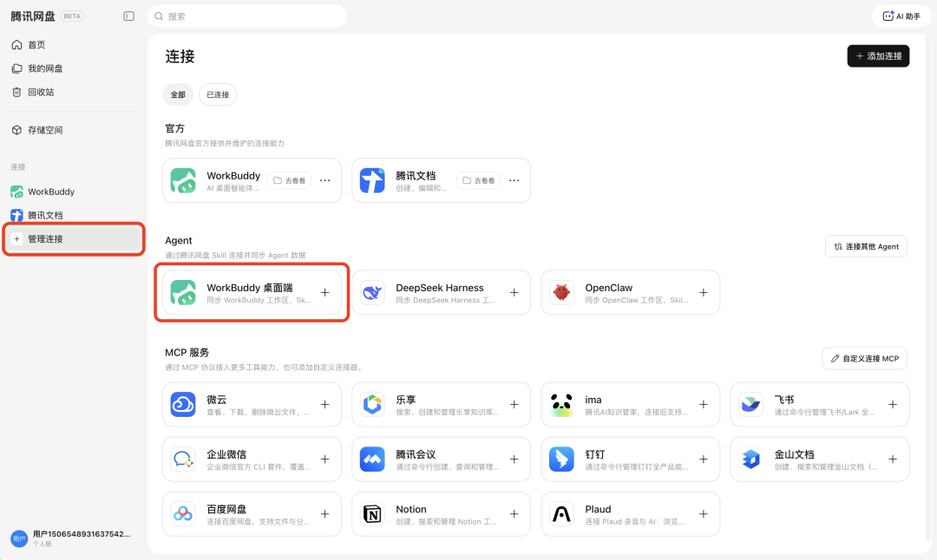The height and width of the screenshot is (560, 937).
Task: Add 腾讯会议 MCP connection plus
Action: tap(514, 459)
